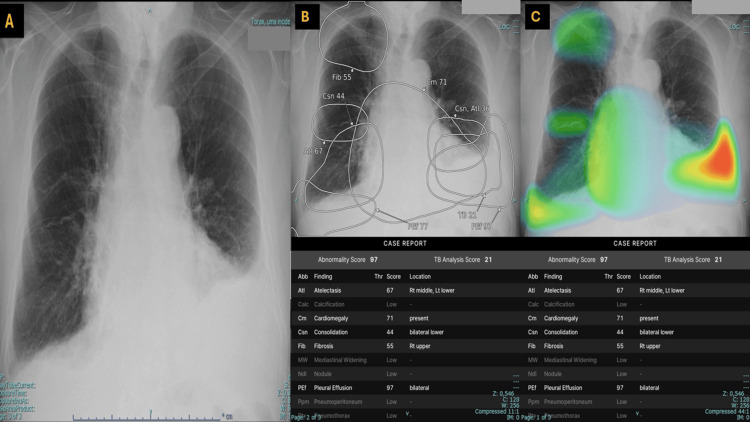Select the Cardiomegaly row in panel B report
Screen dimensions: 750x422
(406, 318)
